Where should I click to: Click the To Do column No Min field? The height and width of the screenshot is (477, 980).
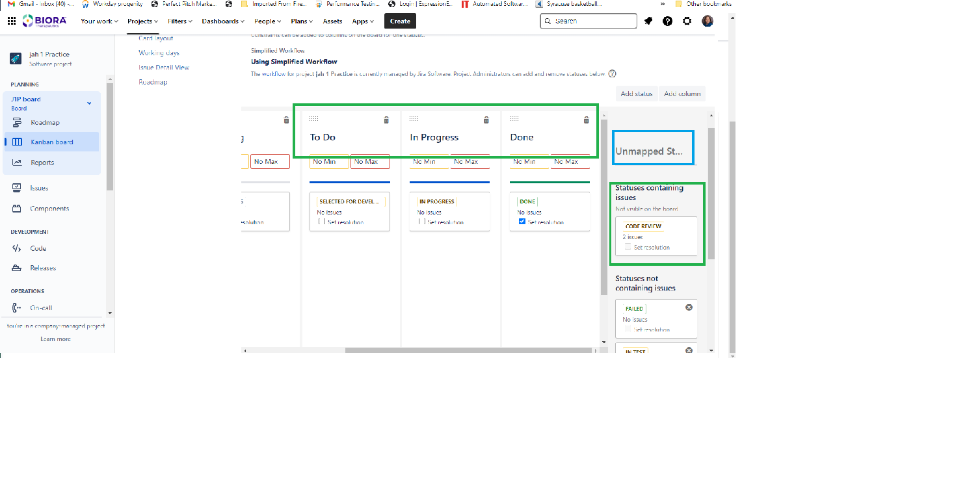point(328,161)
